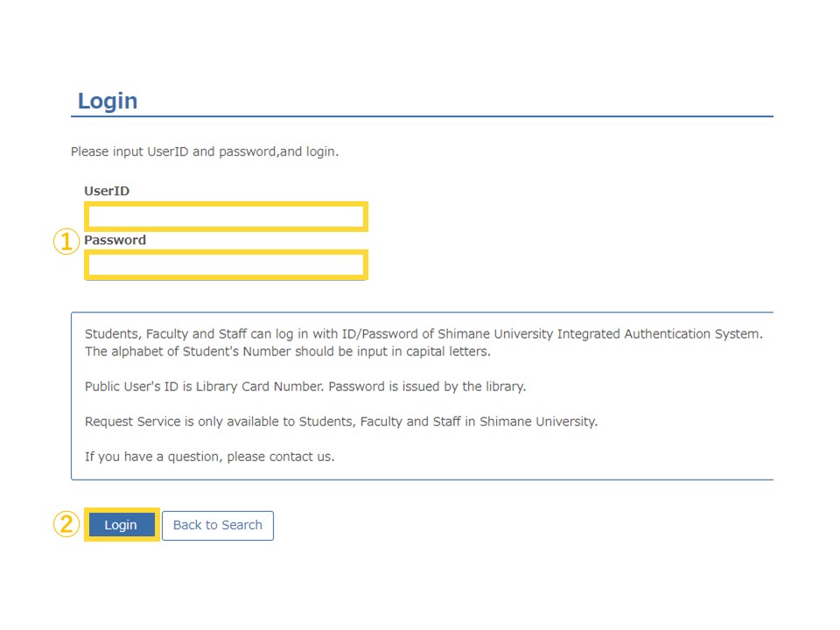Click the 'If you have a question' line

click(x=209, y=457)
